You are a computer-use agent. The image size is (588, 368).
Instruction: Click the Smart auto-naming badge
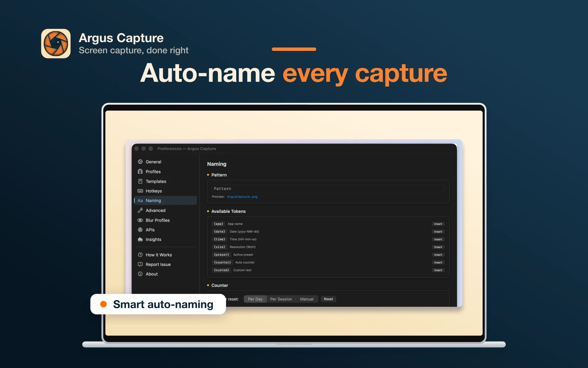(158, 304)
